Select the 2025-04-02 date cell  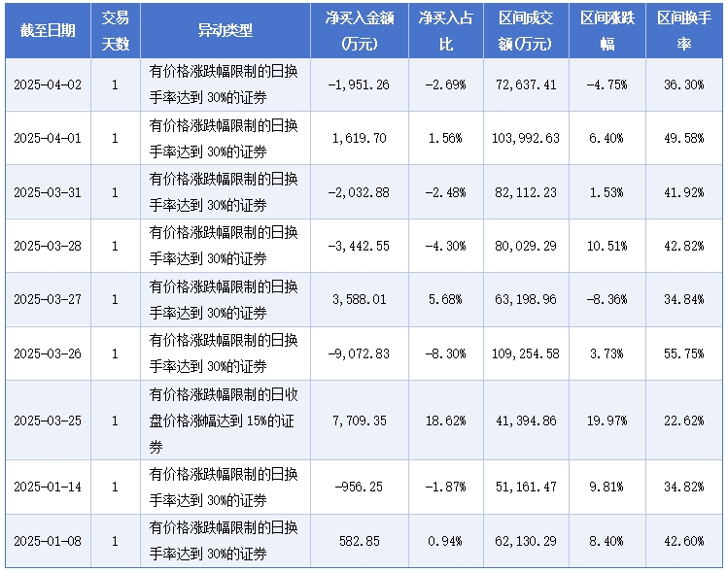48,84
